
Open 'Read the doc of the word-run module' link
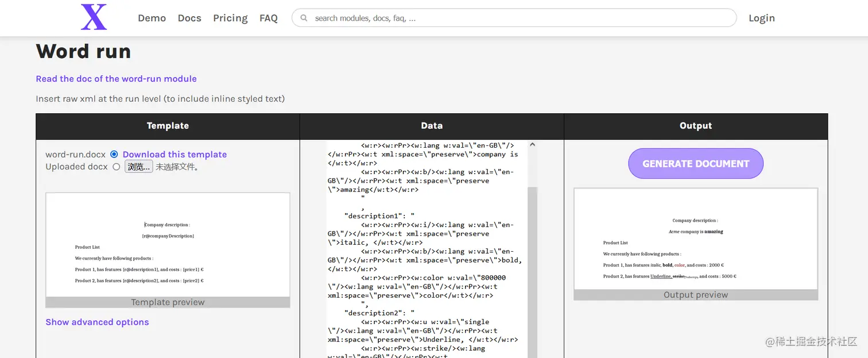tap(116, 79)
